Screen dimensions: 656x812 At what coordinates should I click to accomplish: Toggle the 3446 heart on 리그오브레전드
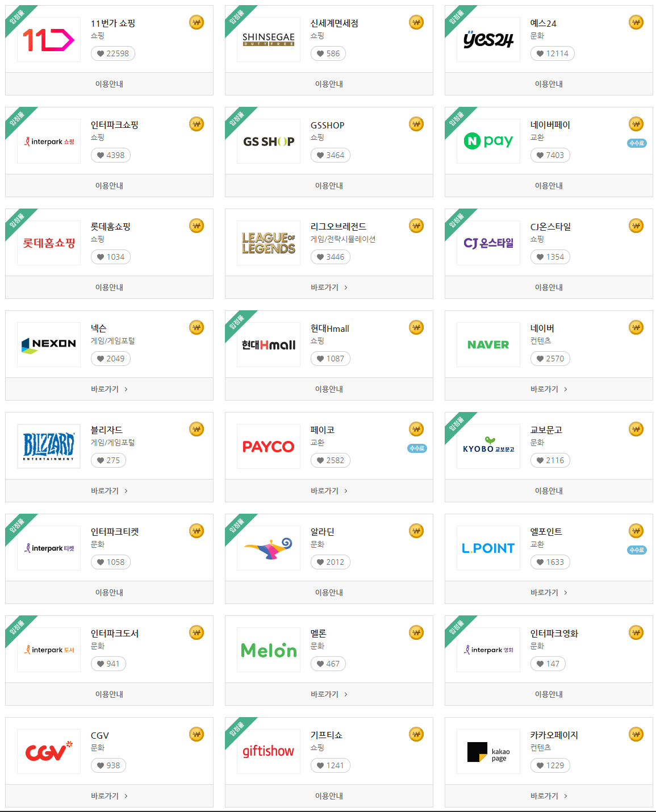click(x=331, y=257)
